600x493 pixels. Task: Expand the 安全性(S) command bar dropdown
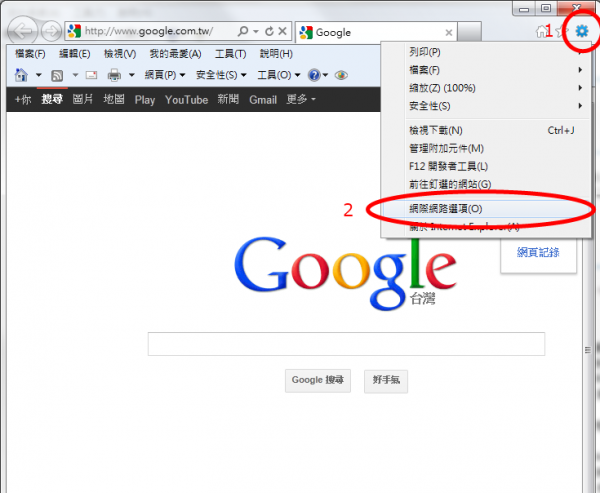[222, 75]
